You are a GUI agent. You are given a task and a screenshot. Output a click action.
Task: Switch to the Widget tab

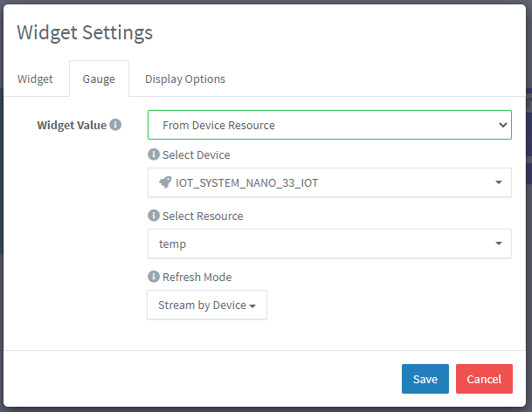click(x=35, y=79)
